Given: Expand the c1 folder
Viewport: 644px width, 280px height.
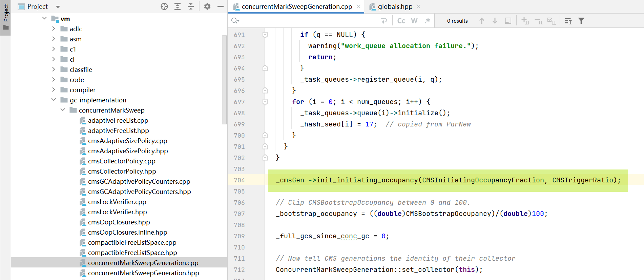Looking at the screenshot, I should click(x=54, y=49).
